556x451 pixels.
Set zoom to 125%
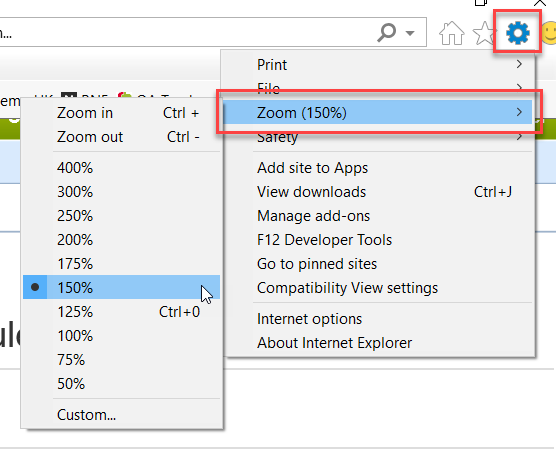122,312
